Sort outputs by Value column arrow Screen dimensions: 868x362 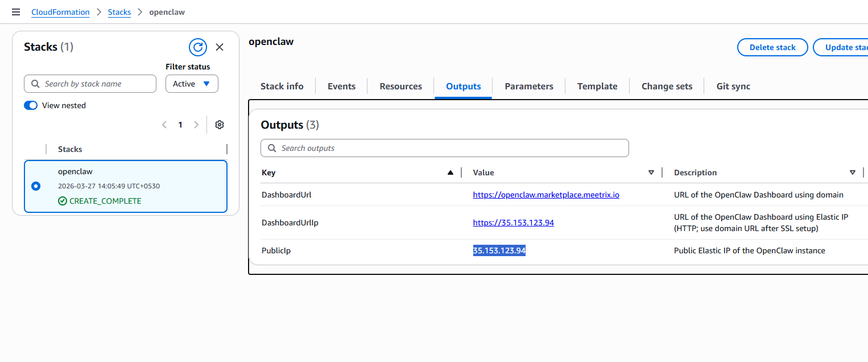coord(651,172)
